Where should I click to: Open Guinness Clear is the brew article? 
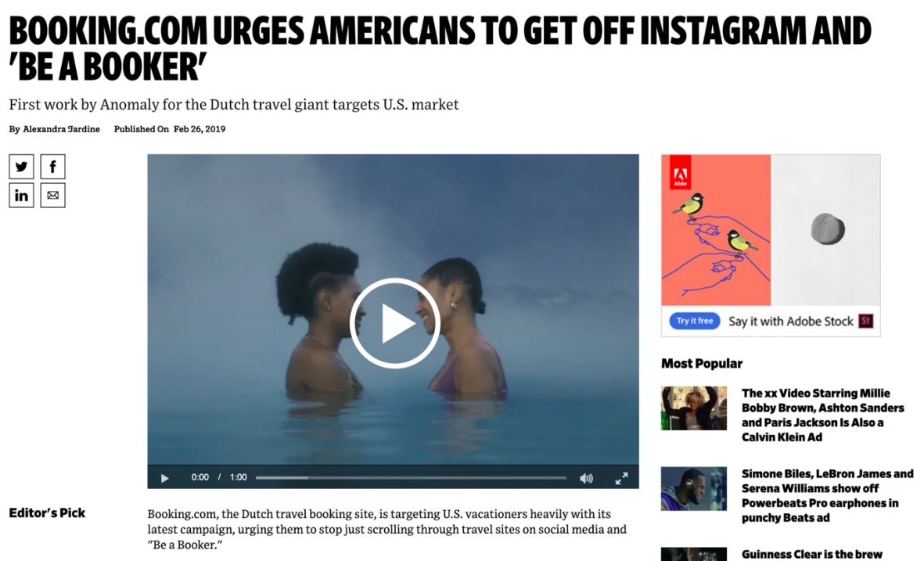click(x=812, y=554)
